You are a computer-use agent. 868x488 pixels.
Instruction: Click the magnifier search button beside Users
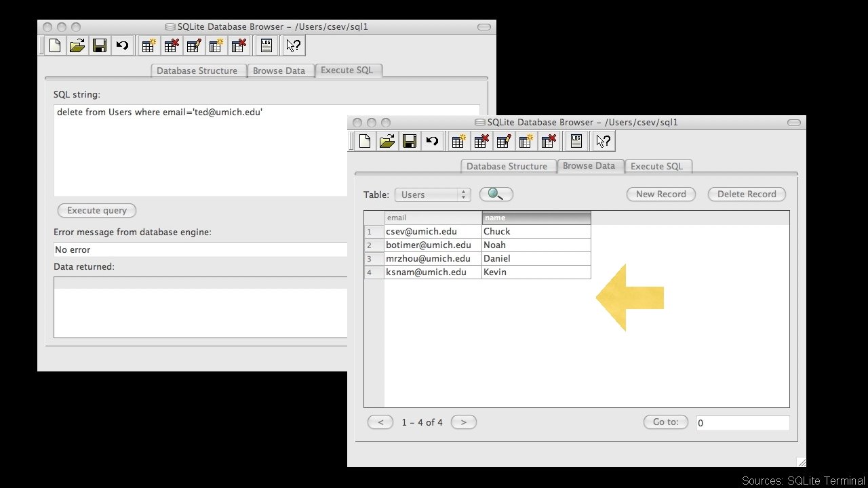496,195
